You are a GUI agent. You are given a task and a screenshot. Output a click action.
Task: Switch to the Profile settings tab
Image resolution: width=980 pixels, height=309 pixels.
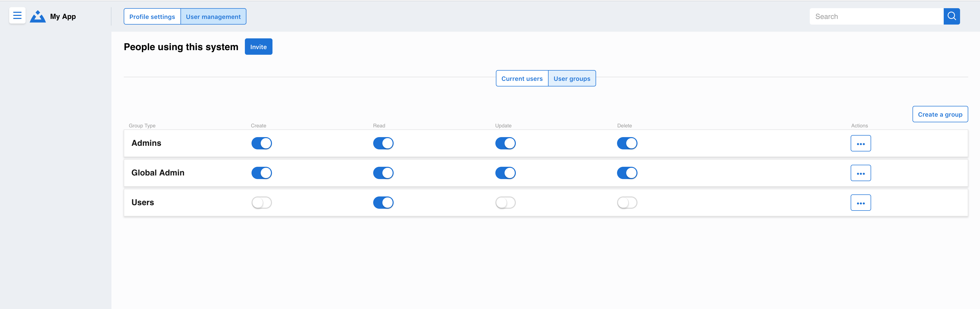[x=152, y=16]
